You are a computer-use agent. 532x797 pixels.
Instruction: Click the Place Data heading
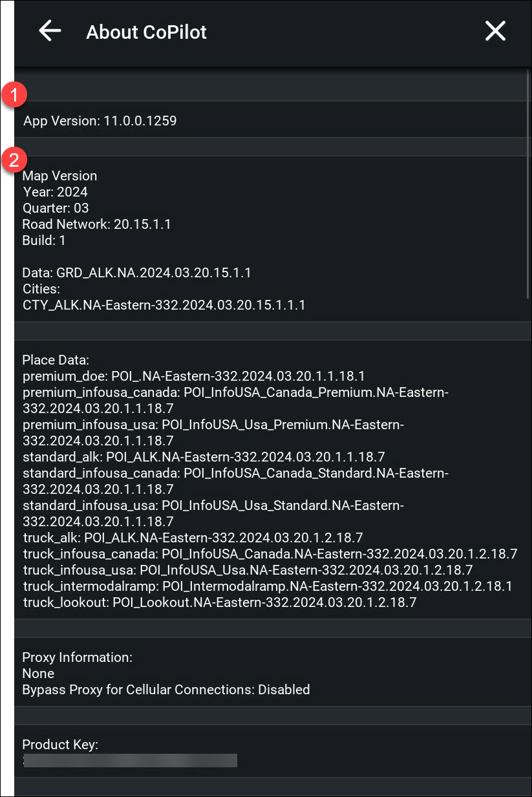(56, 359)
